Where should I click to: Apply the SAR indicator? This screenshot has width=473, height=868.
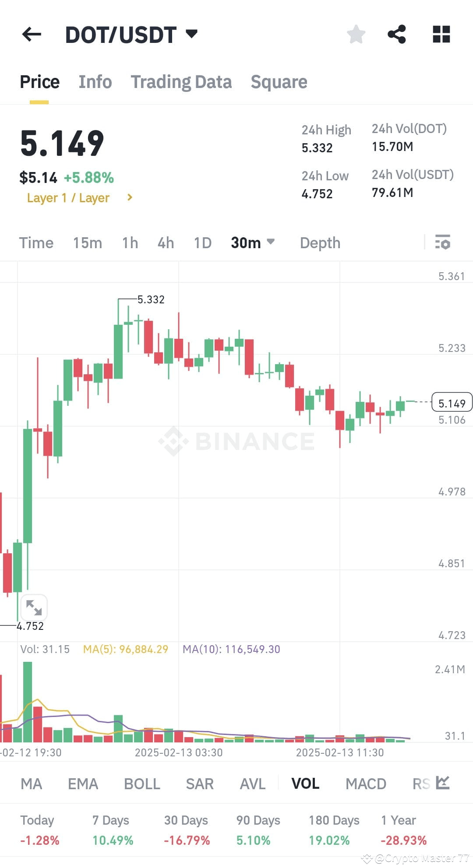(x=200, y=784)
